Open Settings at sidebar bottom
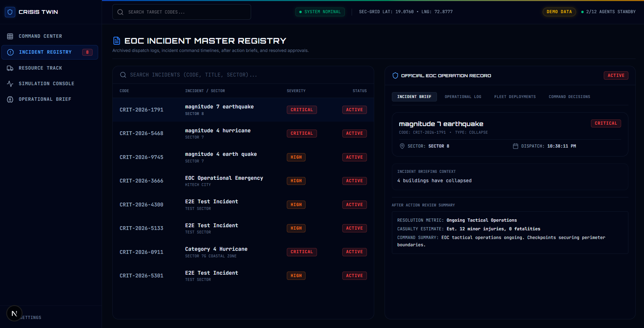Image resolution: width=644 pixels, height=328 pixels. coord(31,318)
